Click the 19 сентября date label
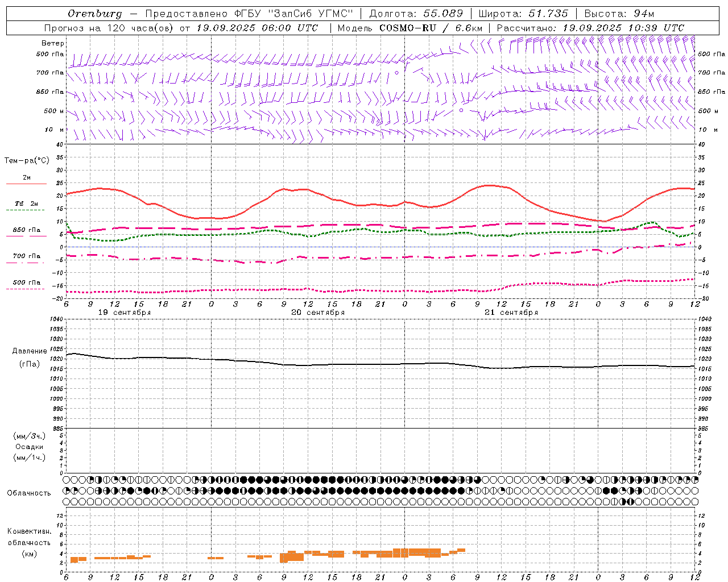The height and width of the screenshot is (582, 728). coord(125,313)
